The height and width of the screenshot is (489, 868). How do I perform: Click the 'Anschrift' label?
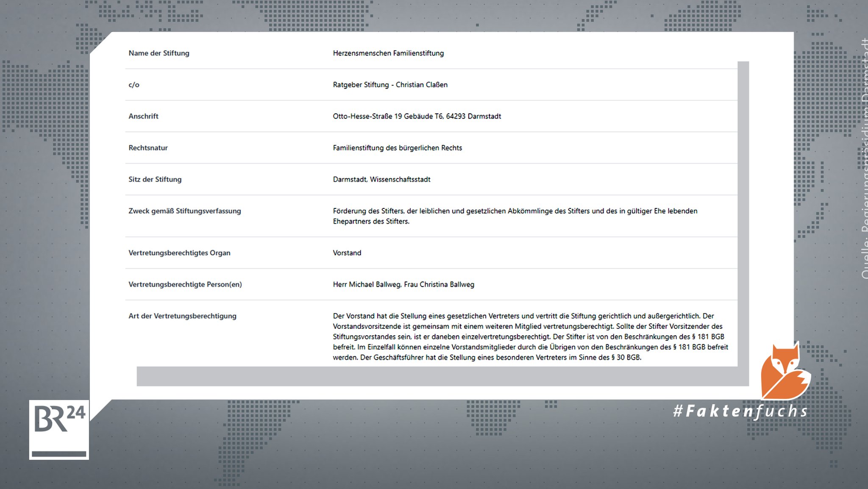[x=143, y=116]
